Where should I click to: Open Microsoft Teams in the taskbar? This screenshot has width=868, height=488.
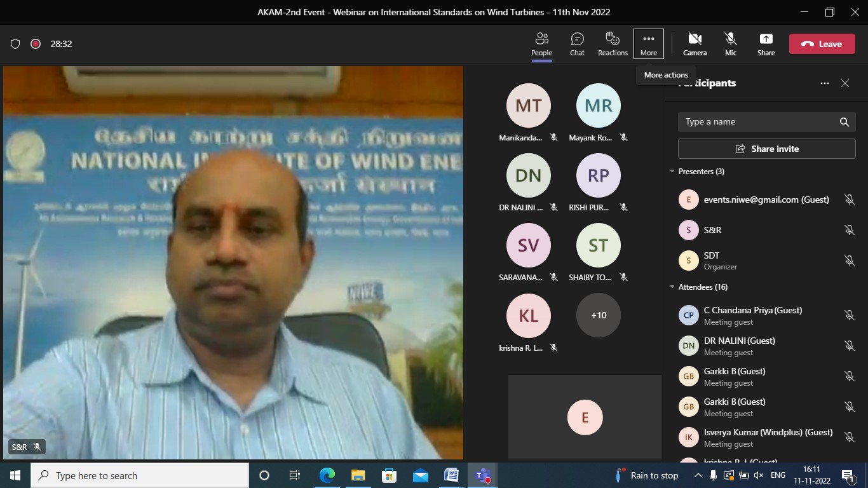tap(482, 475)
